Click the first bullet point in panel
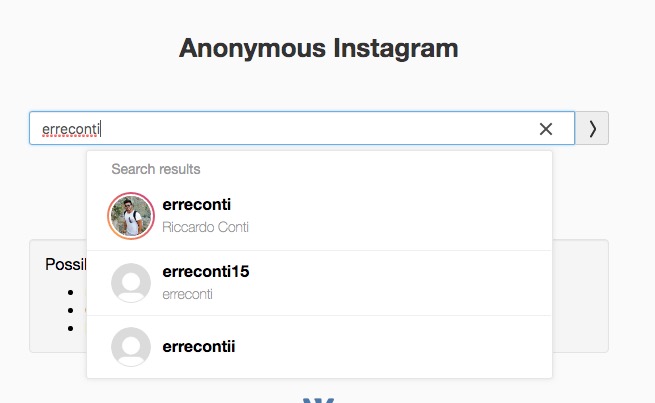The height and width of the screenshot is (403, 655). [72, 292]
